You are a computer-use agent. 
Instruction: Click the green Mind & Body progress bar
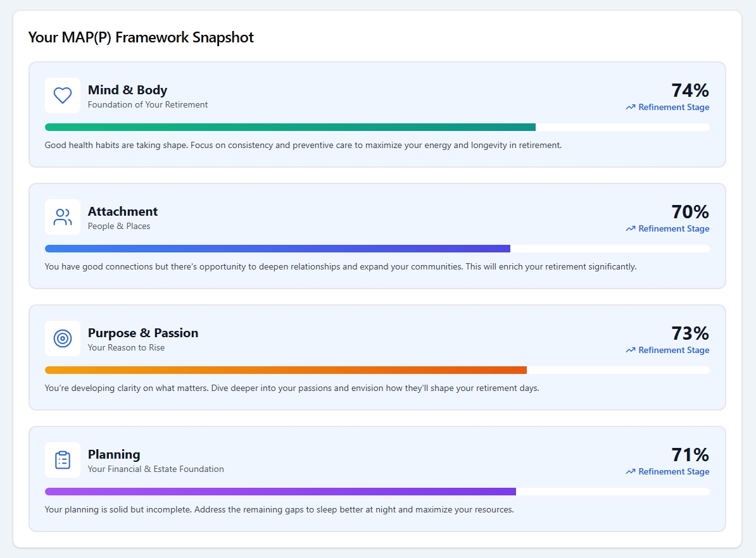click(290, 127)
